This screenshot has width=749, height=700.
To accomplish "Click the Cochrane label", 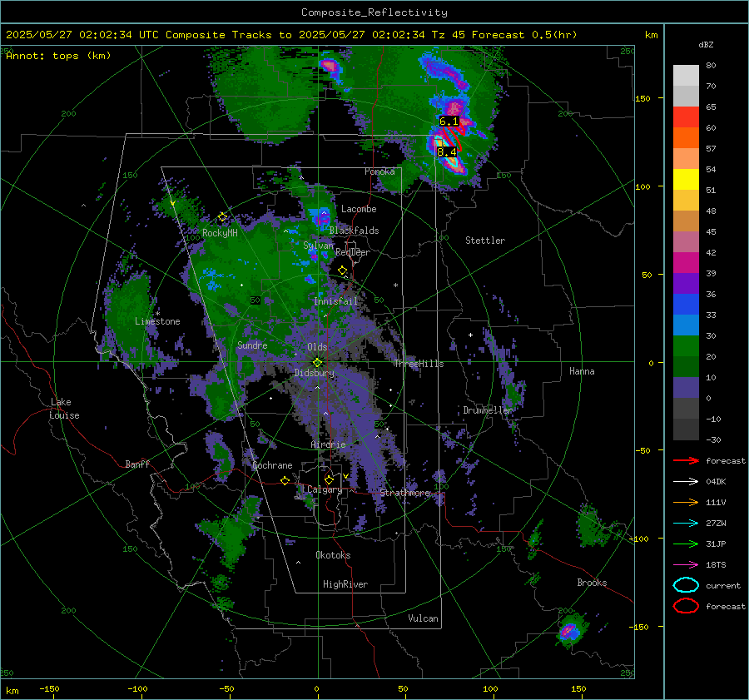I will (x=272, y=465).
